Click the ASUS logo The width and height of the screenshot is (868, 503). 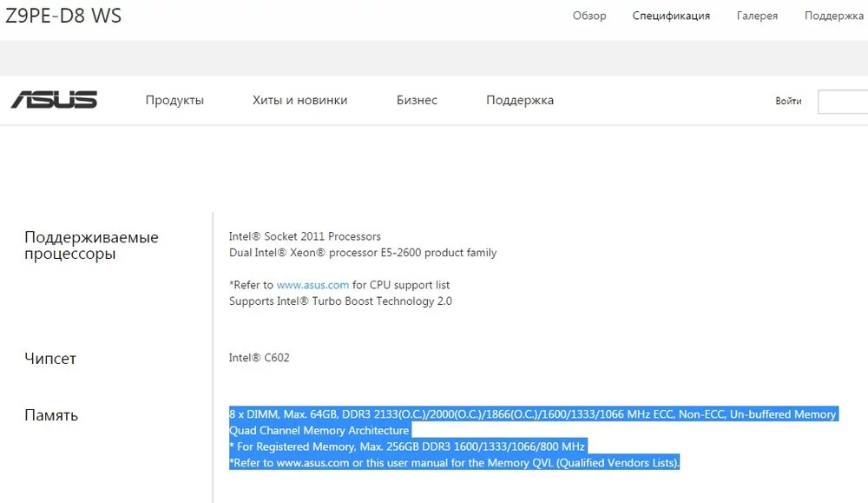[54, 100]
